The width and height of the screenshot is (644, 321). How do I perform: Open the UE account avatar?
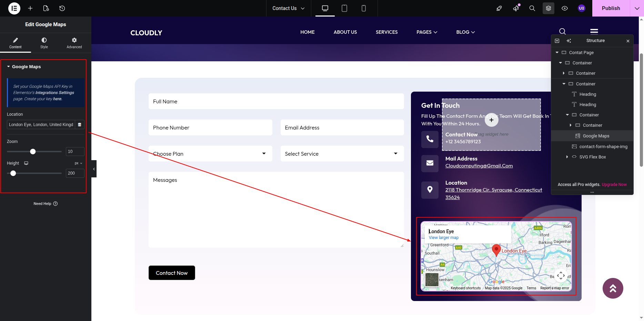(x=582, y=8)
